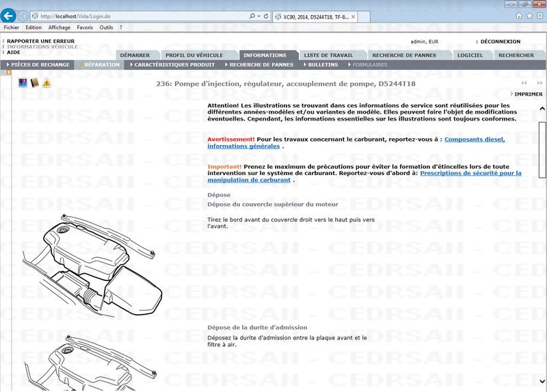Open the Affichage menu

59,28
